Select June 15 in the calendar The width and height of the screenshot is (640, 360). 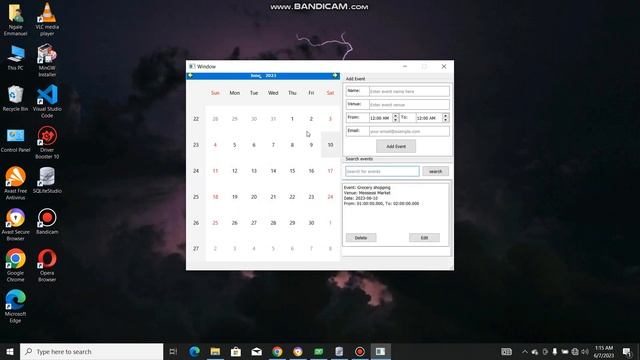[292, 171]
